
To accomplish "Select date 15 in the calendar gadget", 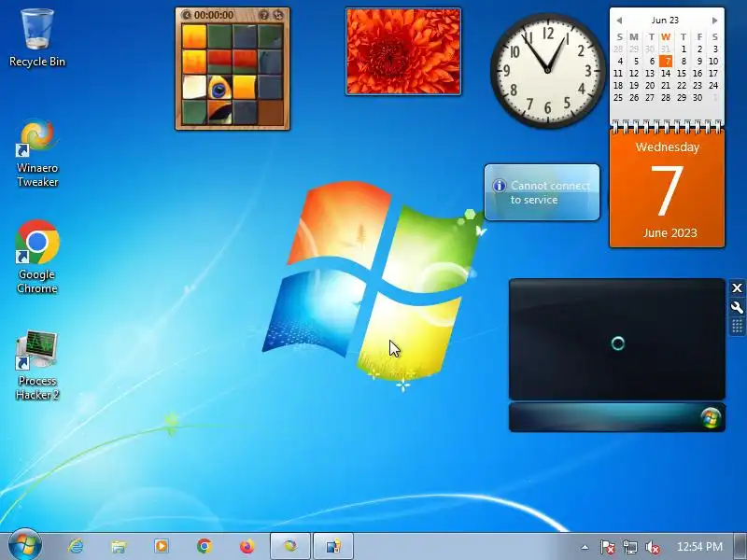I will click(682, 74).
